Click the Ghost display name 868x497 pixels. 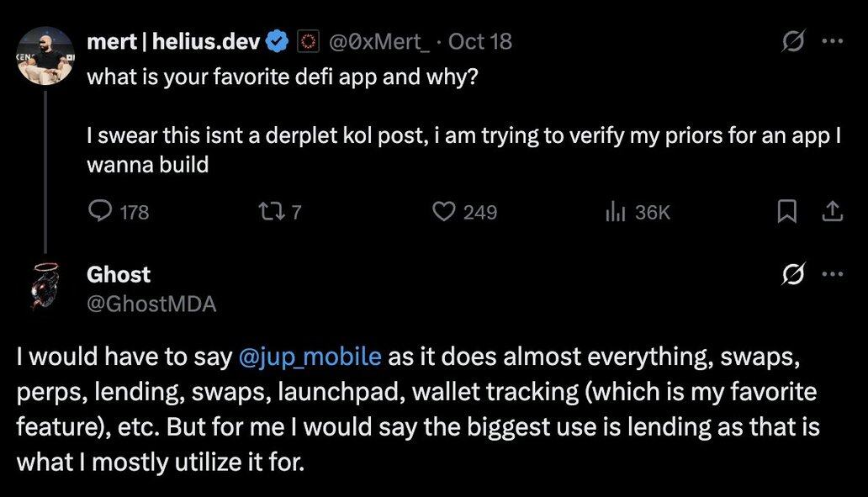point(119,274)
